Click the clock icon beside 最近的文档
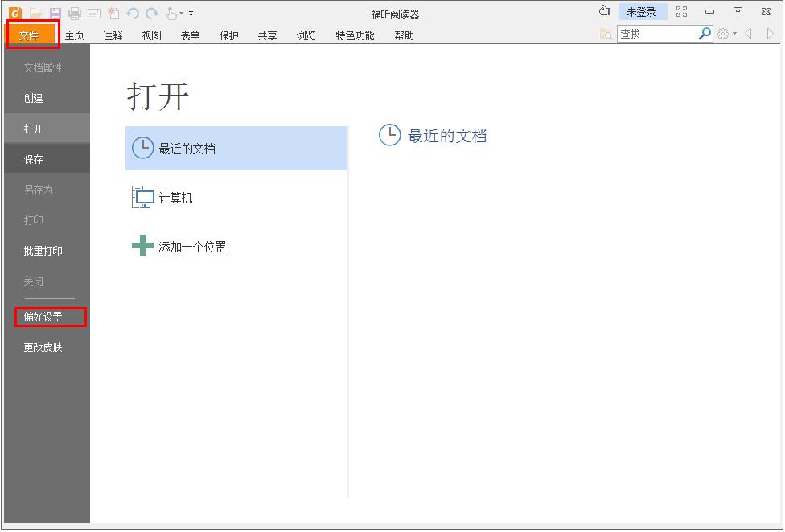 click(x=143, y=147)
